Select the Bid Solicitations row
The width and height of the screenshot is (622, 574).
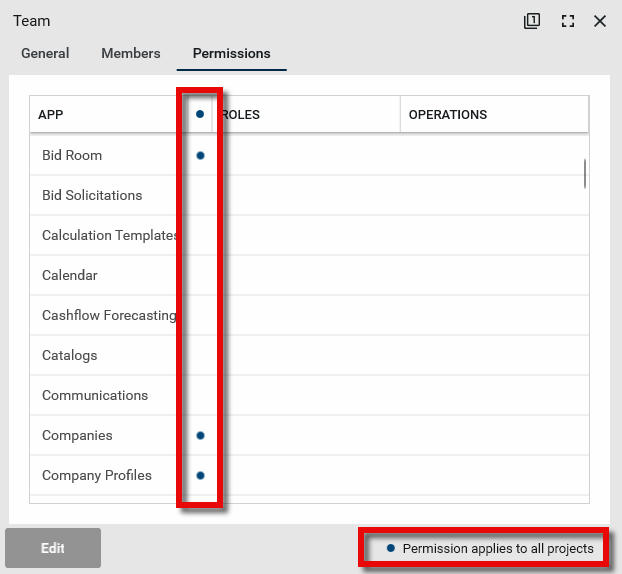[x=92, y=195]
